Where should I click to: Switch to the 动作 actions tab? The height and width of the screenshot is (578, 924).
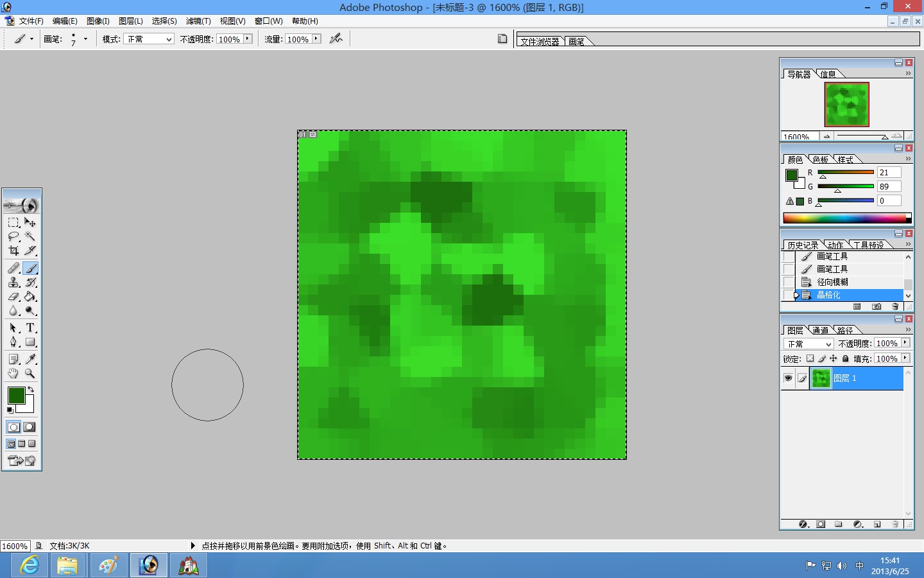click(x=835, y=245)
